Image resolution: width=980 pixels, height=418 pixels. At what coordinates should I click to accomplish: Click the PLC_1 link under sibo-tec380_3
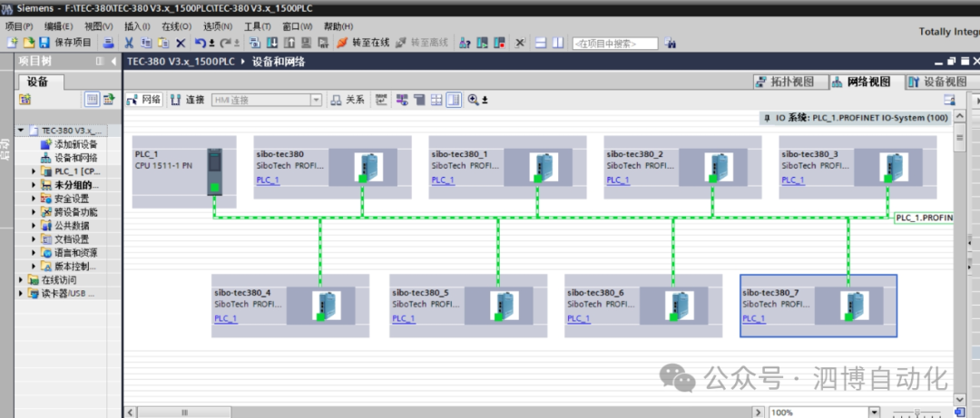pyautogui.click(x=792, y=180)
